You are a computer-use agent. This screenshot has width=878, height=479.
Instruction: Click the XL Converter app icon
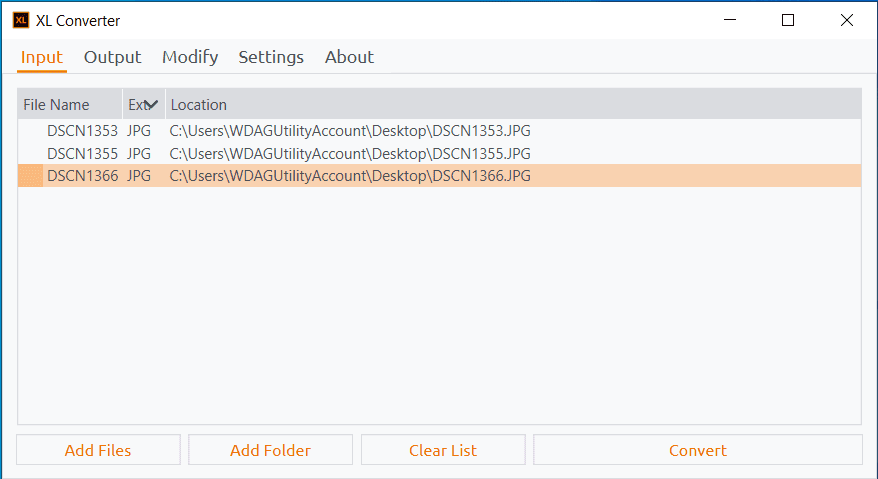coord(21,20)
